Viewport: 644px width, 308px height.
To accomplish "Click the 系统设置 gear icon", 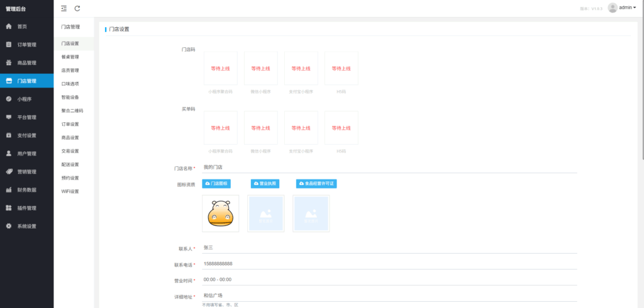I will (9, 226).
